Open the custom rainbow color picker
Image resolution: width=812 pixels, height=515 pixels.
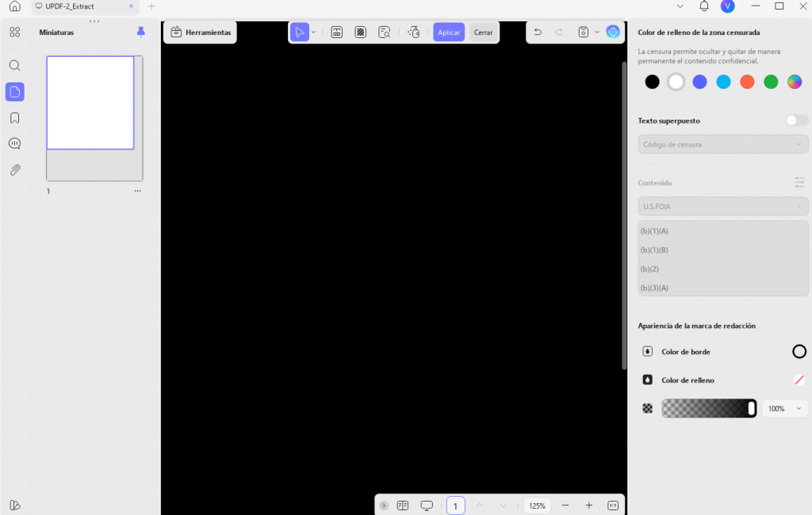[x=795, y=82]
